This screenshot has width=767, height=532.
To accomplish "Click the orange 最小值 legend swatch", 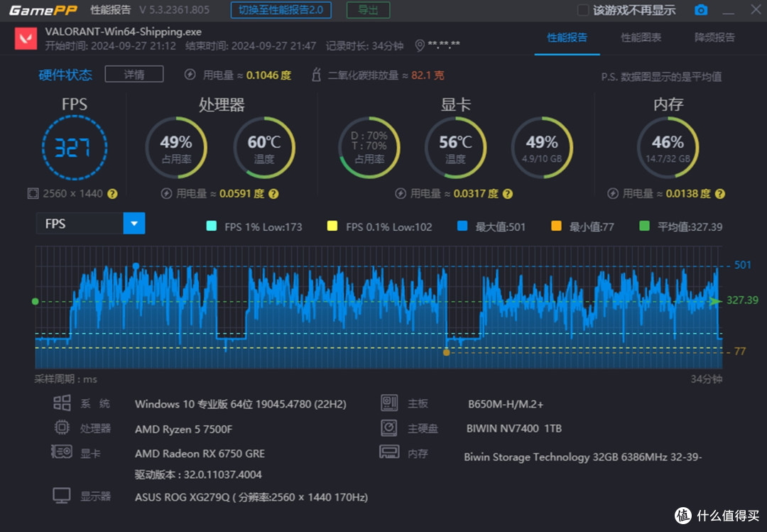I will pyautogui.click(x=556, y=226).
